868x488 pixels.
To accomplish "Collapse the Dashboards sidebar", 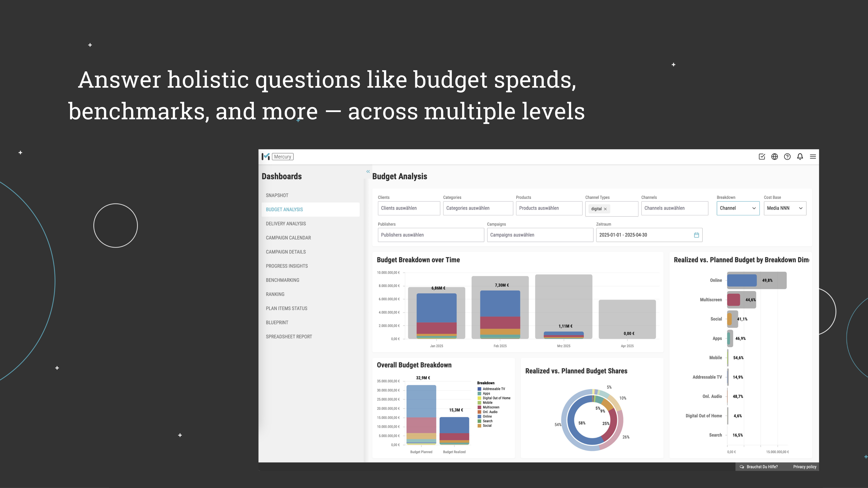I will tap(368, 171).
